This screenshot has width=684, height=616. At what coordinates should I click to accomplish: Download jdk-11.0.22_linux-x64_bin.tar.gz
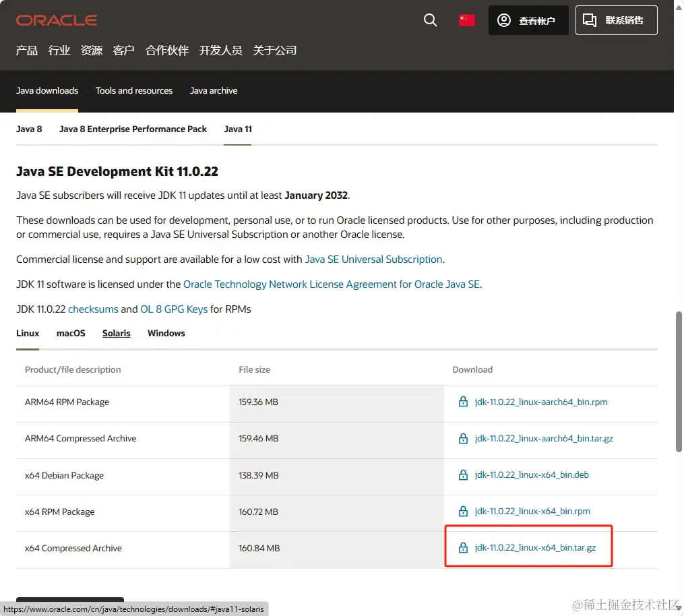point(535,547)
